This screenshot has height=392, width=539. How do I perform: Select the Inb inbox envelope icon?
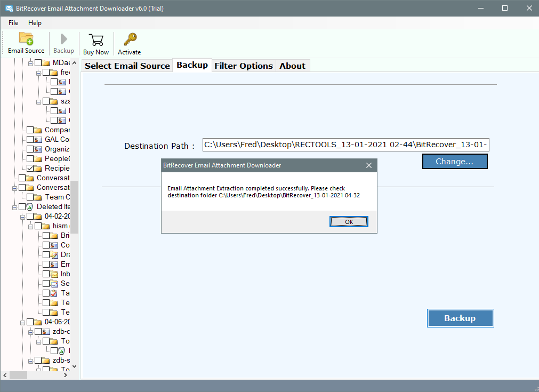click(54, 274)
